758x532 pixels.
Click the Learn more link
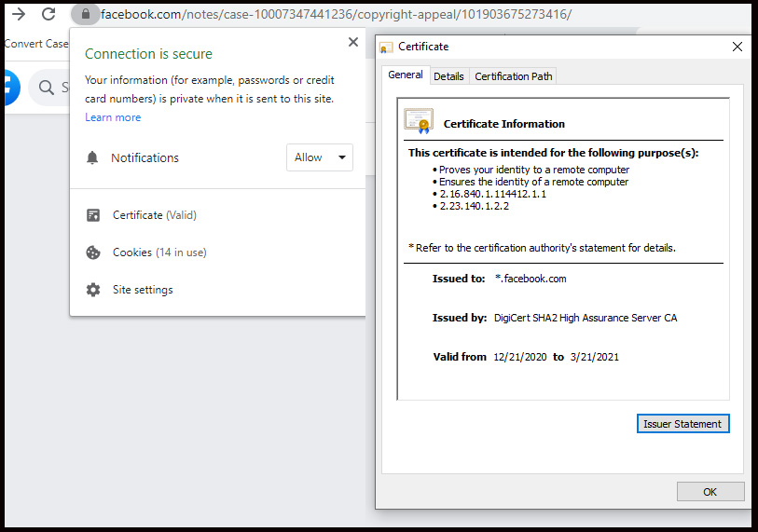click(x=113, y=117)
